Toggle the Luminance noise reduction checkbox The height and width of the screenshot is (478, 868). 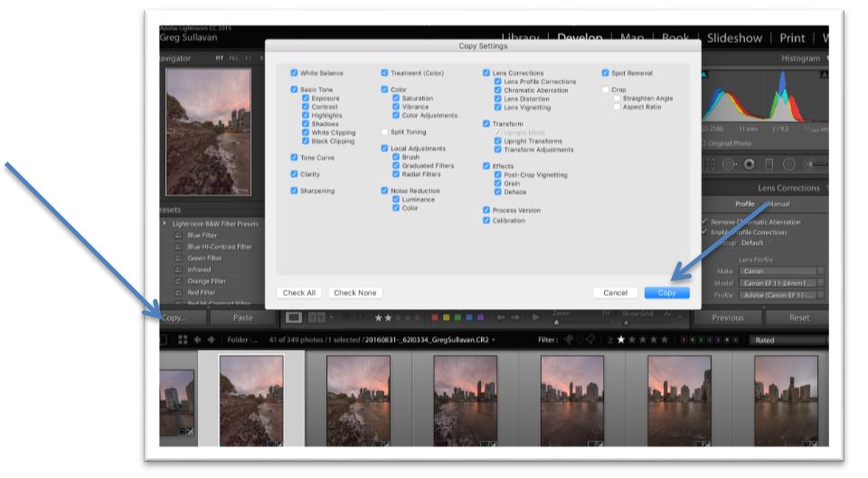click(x=396, y=199)
